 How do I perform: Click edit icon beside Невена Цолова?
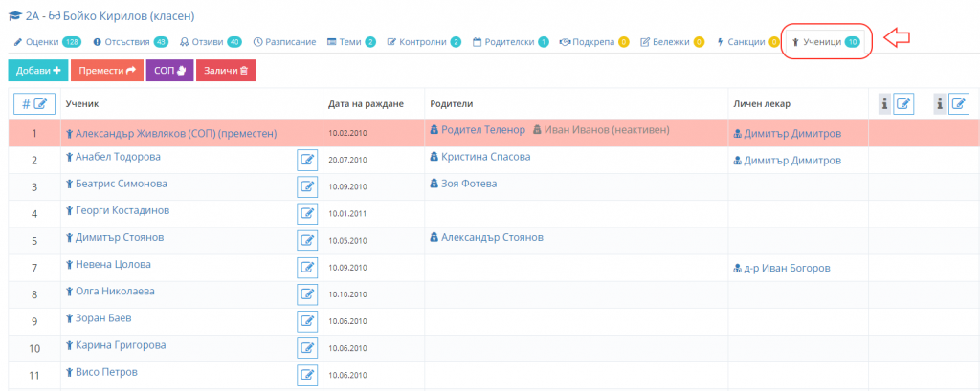click(307, 268)
